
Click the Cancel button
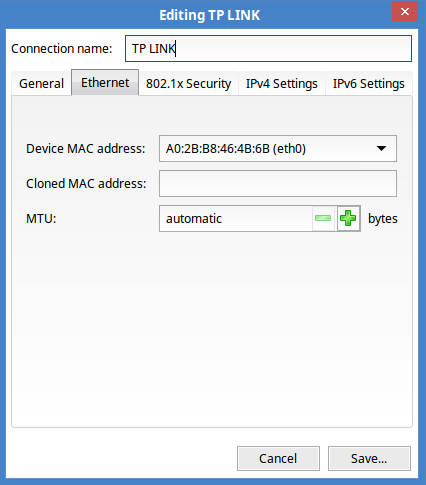tap(278, 459)
